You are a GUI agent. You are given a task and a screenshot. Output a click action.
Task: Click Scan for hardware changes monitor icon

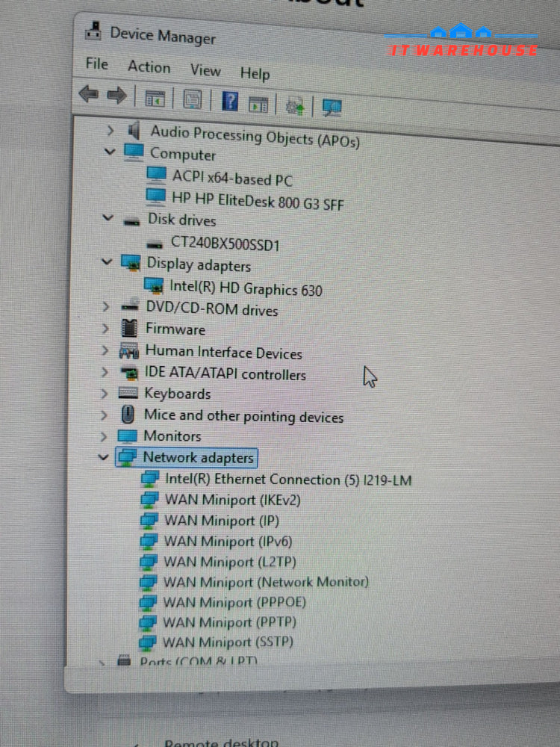point(332,107)
